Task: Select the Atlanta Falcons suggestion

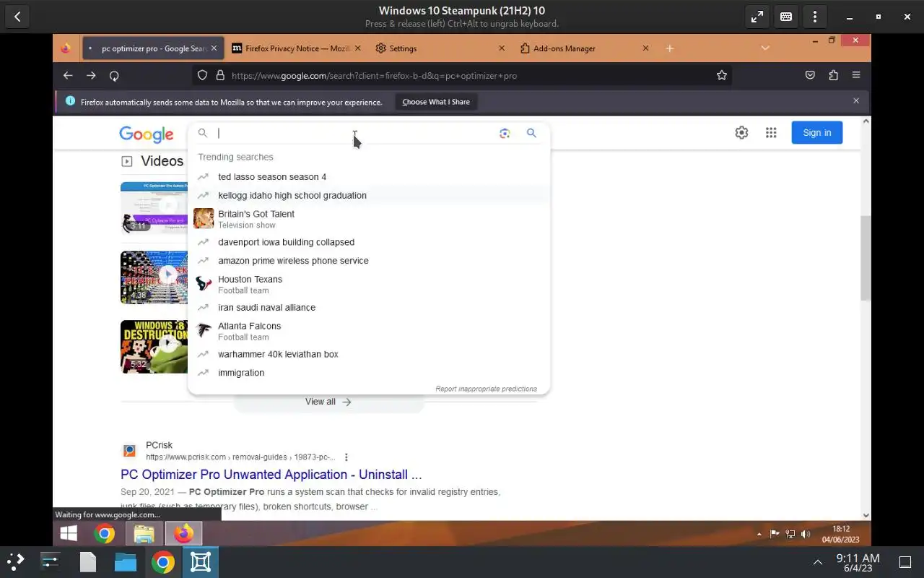Action: click(x=369, y=331)
